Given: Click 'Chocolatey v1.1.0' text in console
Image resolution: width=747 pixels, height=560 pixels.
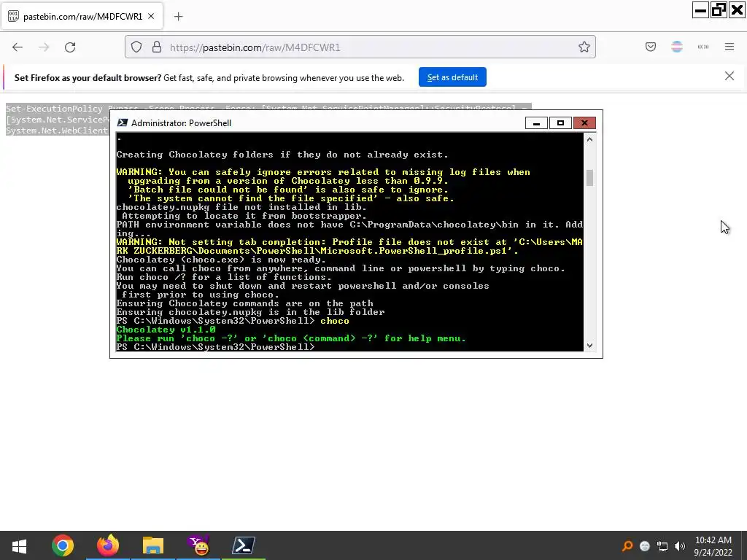Looking at the screenshot, I should click(166, 330).
